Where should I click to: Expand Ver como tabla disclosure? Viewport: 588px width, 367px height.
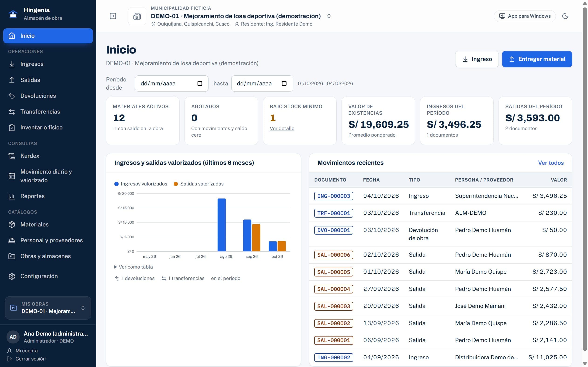point(133,267)
